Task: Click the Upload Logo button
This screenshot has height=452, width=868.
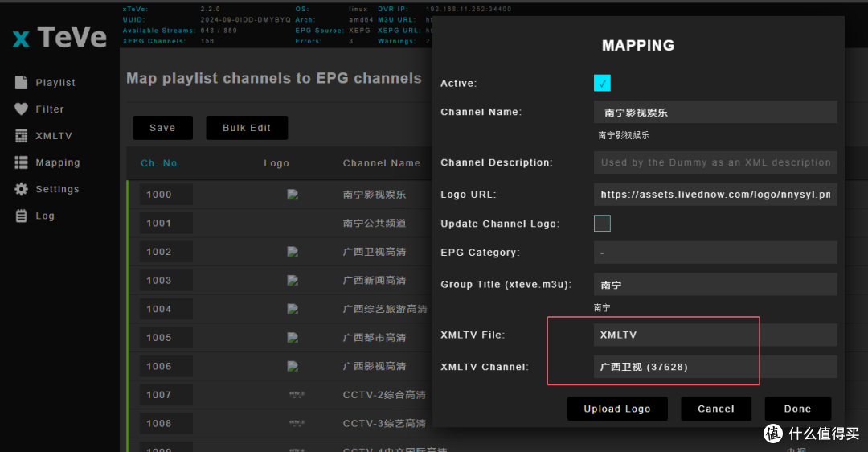Action: tap(617, 409)
